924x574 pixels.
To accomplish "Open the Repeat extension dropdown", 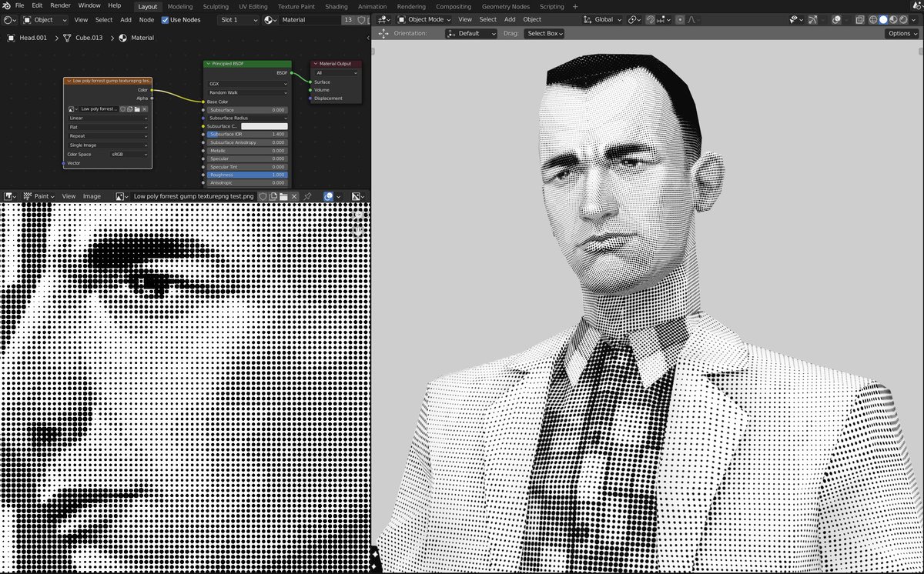I will click(108, 136).
